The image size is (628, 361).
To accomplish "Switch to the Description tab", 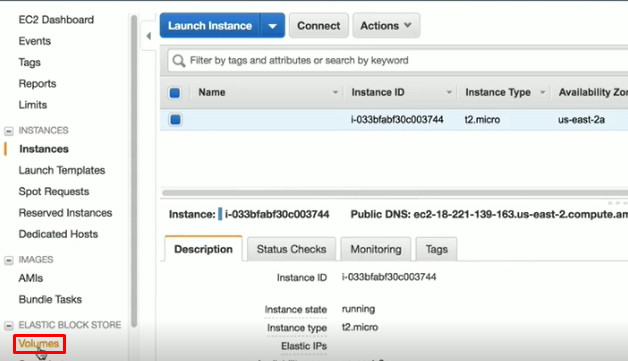I will point(203,249).
